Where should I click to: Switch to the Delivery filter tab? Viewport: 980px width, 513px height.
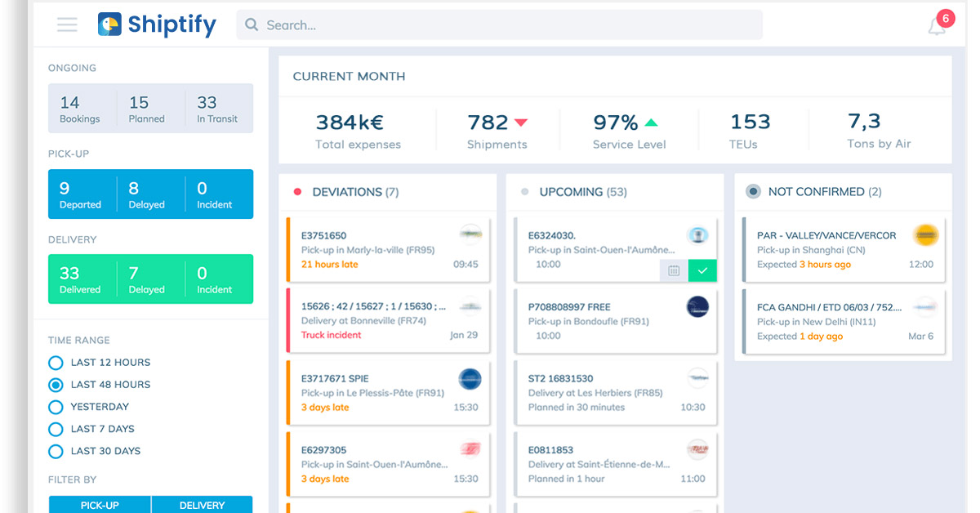202,505
